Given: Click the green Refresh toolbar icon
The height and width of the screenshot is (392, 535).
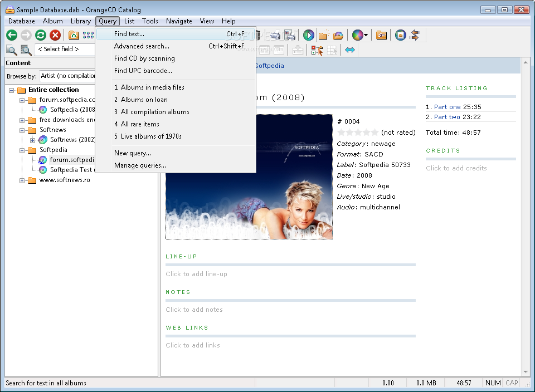Looking at the screenshot, I should [x=41, y=35].
